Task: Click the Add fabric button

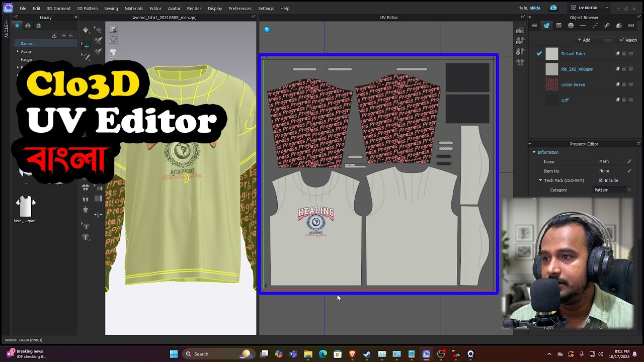Action: (x=584, y=40)
